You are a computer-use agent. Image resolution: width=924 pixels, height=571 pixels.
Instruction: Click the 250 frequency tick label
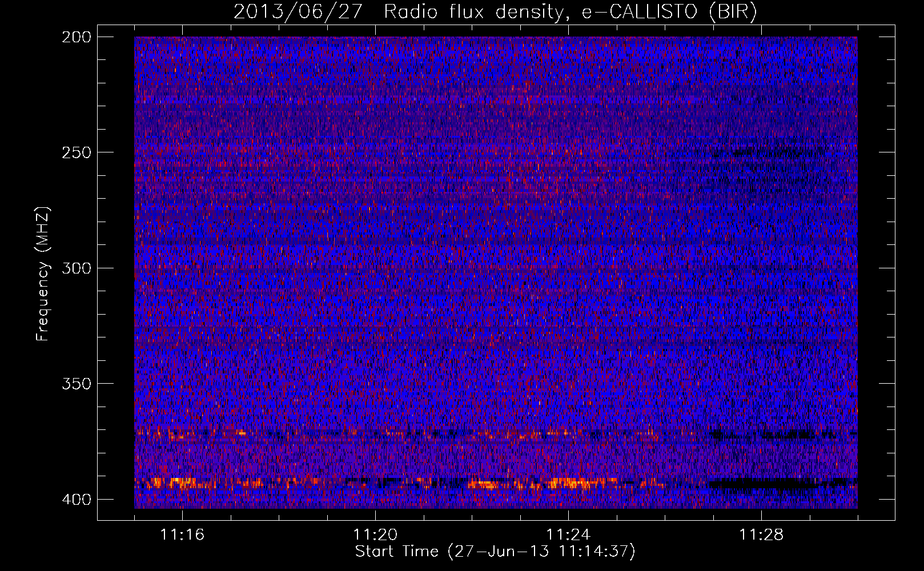coord(76,152)
